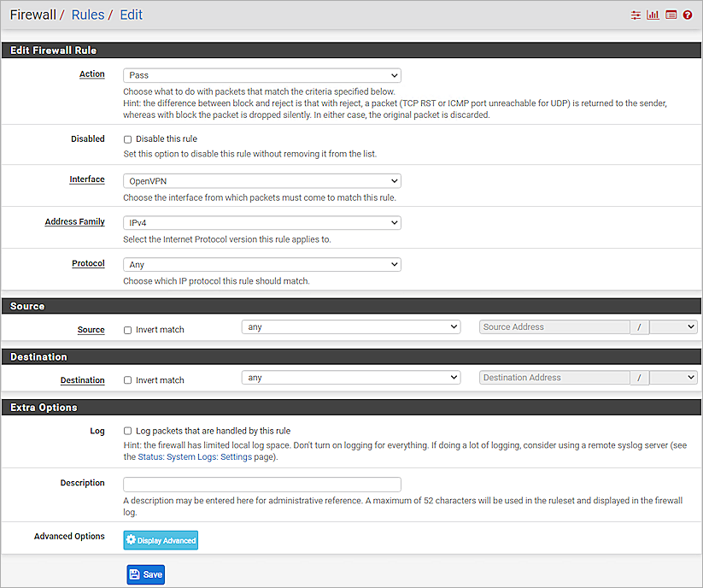Check the Disable this rule checkbox
Screen dimensions: 703x588
pos(126,138)
